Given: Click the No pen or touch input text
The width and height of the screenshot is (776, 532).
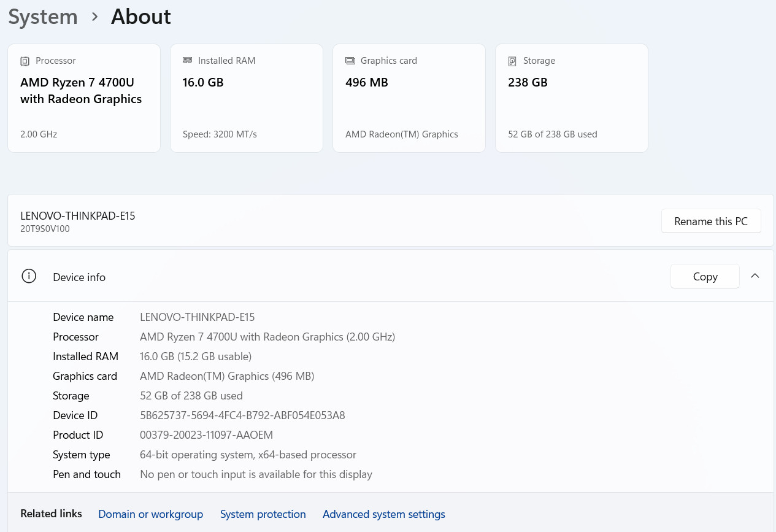Looking at the screenshot, I should [256, 474].
